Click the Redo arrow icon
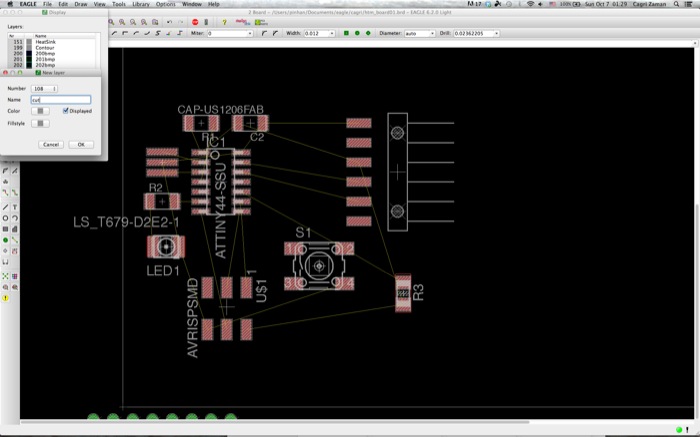The image size is (700, 437). coord(180,22)
